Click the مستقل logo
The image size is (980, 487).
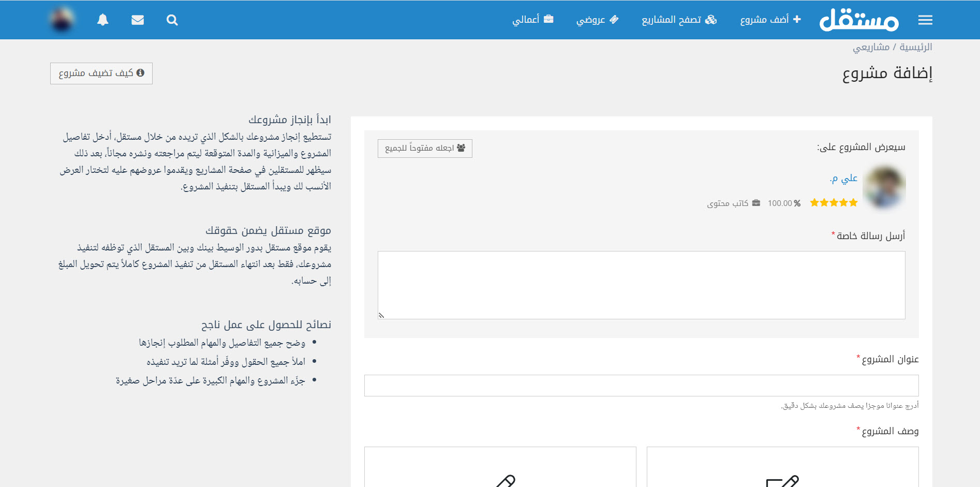click(859, 20)
